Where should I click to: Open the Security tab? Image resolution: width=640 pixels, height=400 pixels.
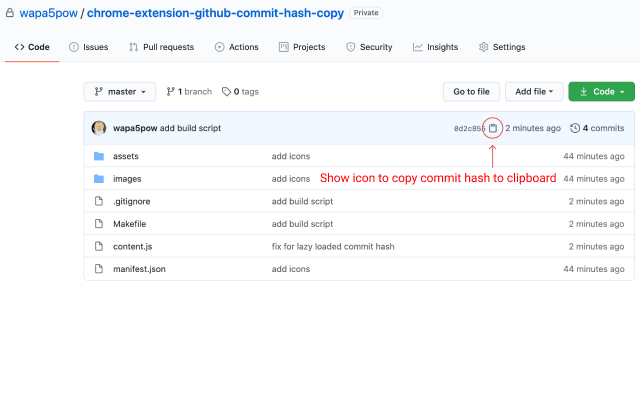coord(369,47)
